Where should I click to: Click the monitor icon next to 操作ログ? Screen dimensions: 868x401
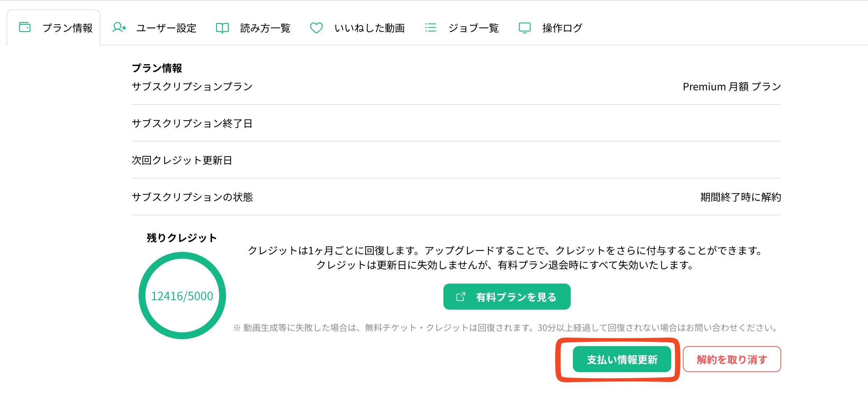click(x=525, y=27)
